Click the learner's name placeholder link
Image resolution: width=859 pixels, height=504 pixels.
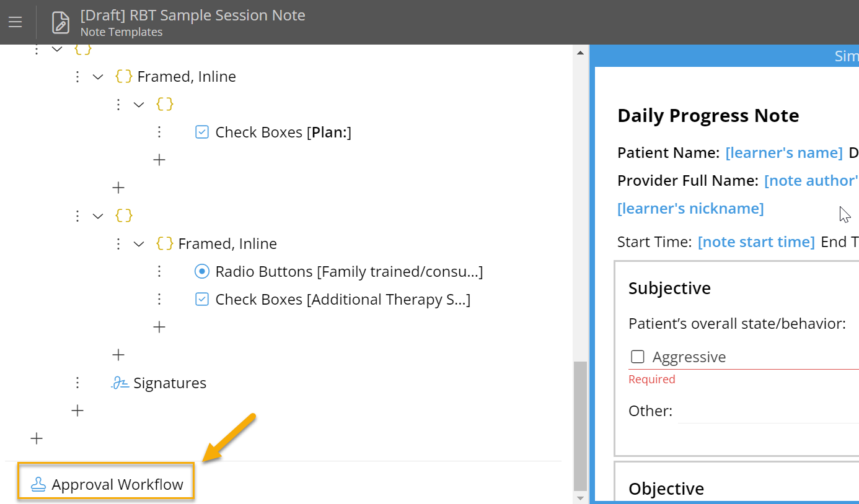783,152
